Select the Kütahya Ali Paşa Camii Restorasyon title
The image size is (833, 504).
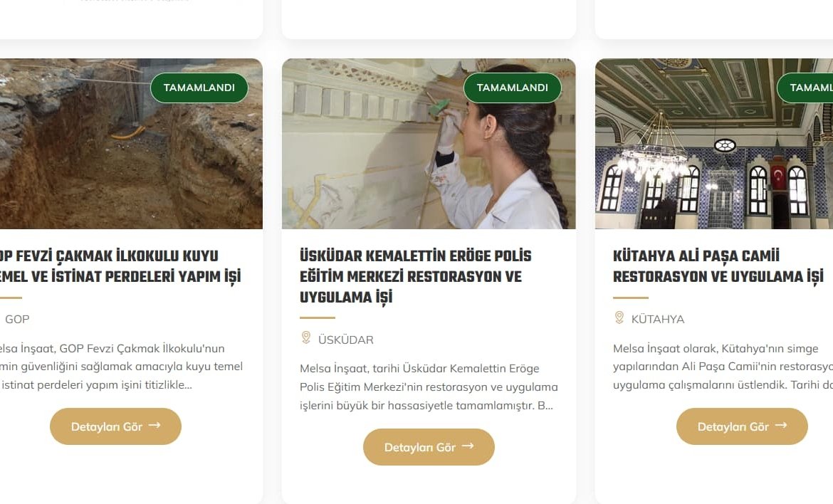[718, 267]
